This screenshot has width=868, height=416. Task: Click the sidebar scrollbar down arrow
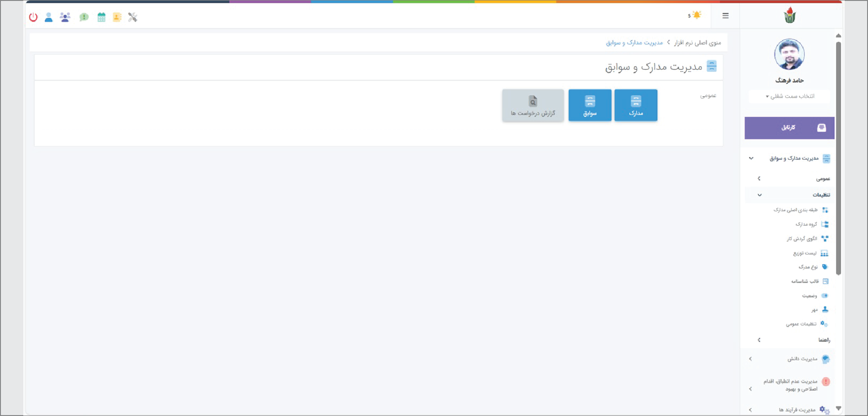pyautogui.click(x=838, y=408)
